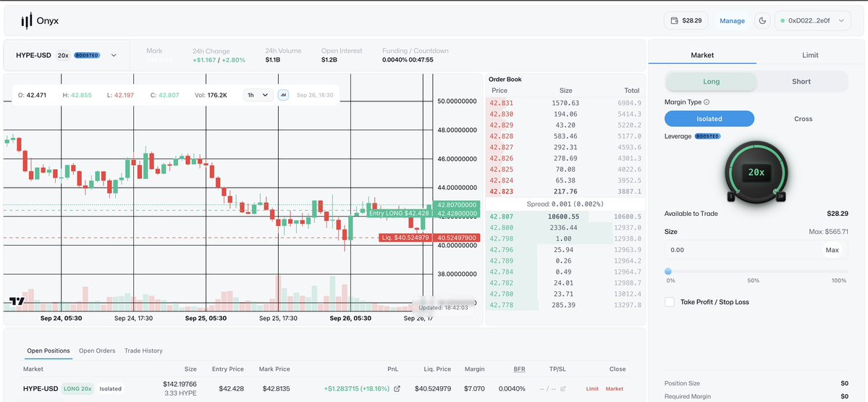
Task: Expand the HYPE-USD market selector chevron
Action: [114, 55]
